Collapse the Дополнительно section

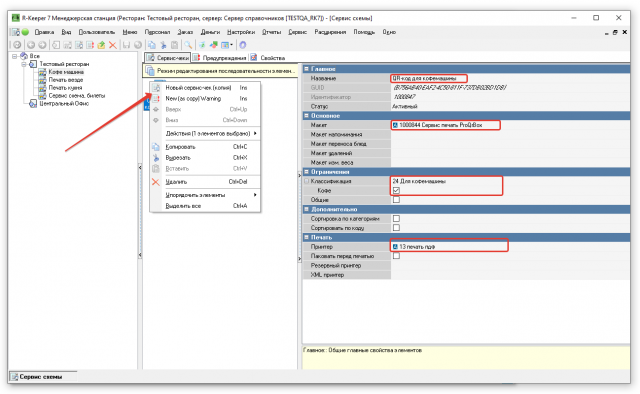point(307,209)
